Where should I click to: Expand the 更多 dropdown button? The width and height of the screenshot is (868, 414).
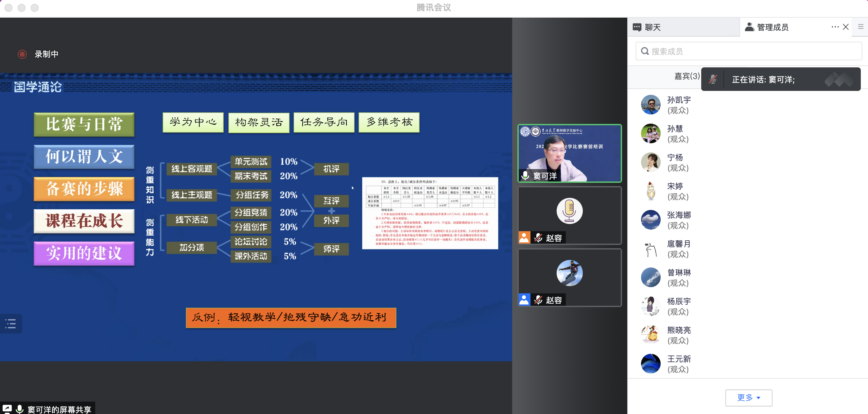click(748, 398)
